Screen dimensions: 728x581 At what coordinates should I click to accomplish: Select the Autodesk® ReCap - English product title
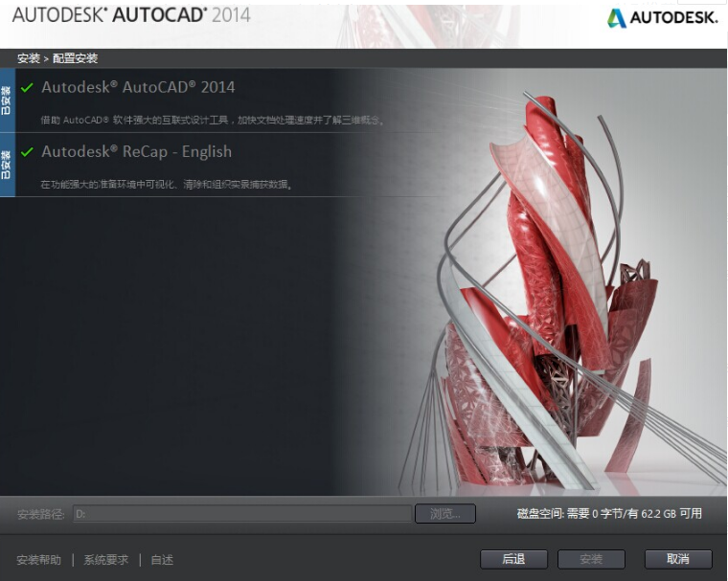[x=136, y=152]
